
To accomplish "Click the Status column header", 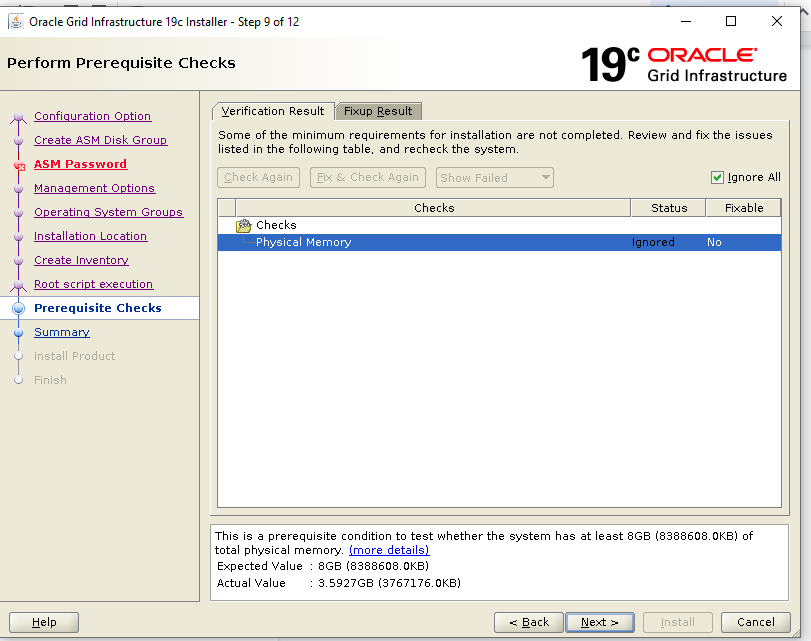I will pyautogui.click(x=669, y=208).
